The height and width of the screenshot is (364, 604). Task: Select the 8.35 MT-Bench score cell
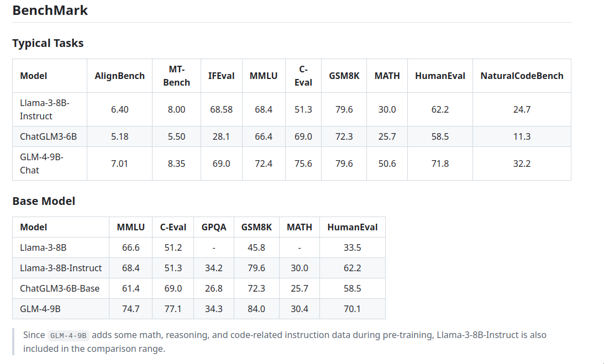tap(176, 163)
